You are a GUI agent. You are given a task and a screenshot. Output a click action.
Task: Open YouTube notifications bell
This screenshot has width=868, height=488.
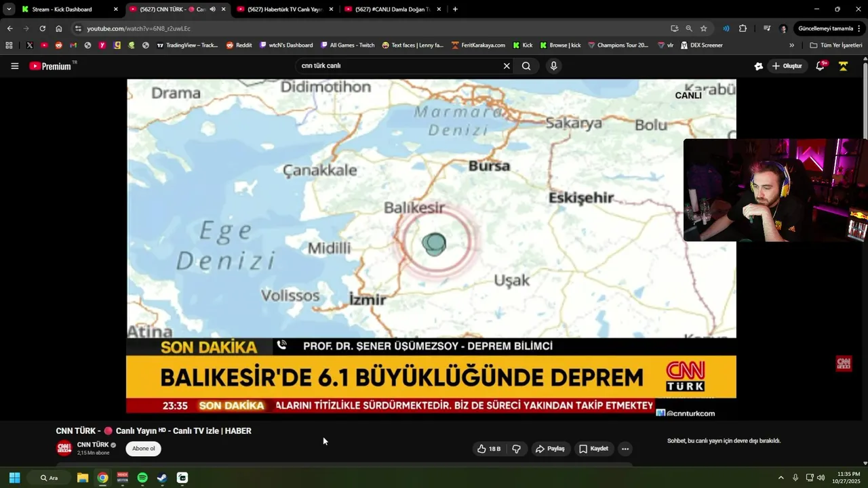820,66
